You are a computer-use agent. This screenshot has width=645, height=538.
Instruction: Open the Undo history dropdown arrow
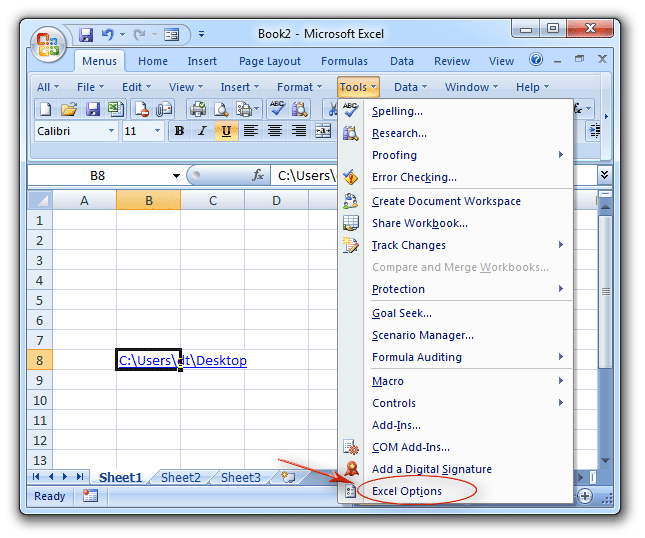click(x=122, y=35)
